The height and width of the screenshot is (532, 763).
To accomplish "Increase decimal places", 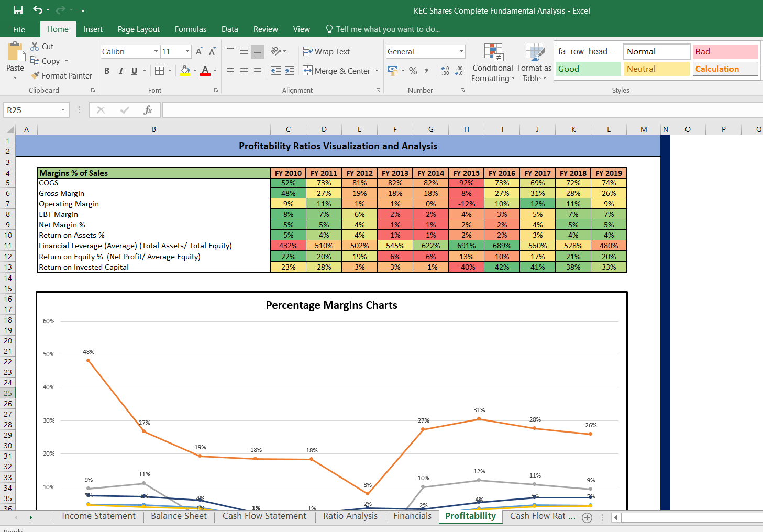I will 445,71.
